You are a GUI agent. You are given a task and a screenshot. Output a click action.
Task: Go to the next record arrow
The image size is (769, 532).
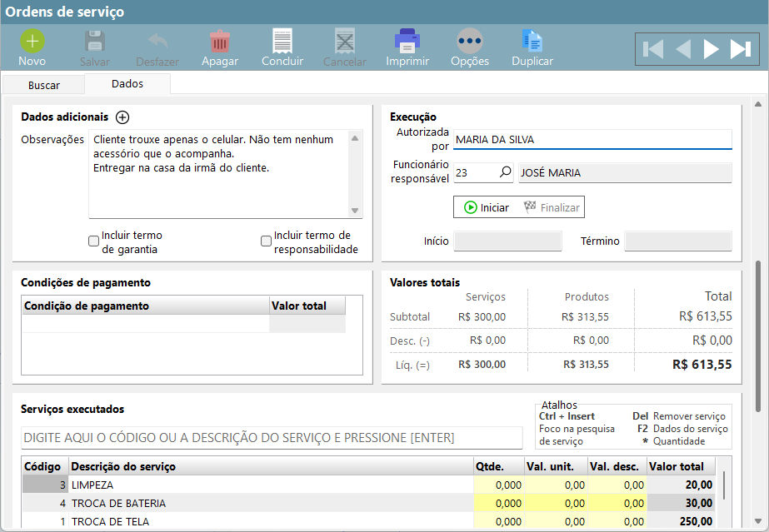711,49
